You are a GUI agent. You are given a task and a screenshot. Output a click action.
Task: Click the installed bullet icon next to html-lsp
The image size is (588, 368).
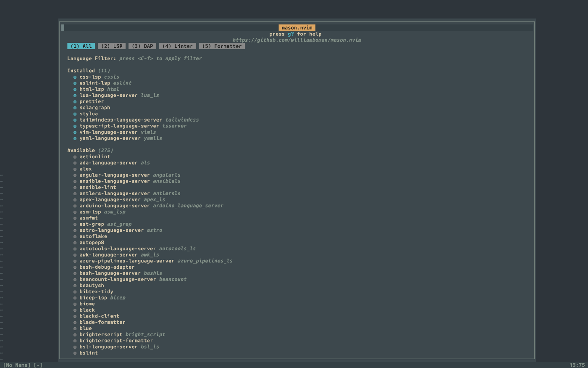(x=75, y=89)
